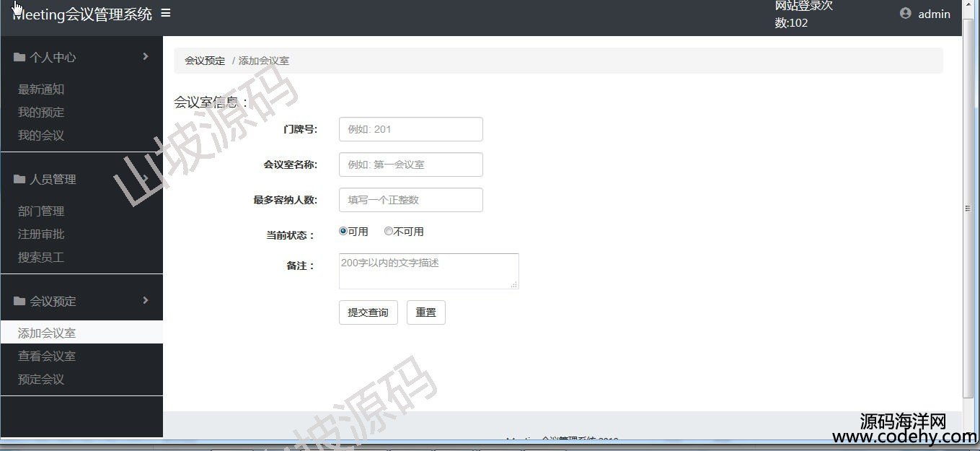
Task: Click the admin user avatar icon
Action: [905, 13]
